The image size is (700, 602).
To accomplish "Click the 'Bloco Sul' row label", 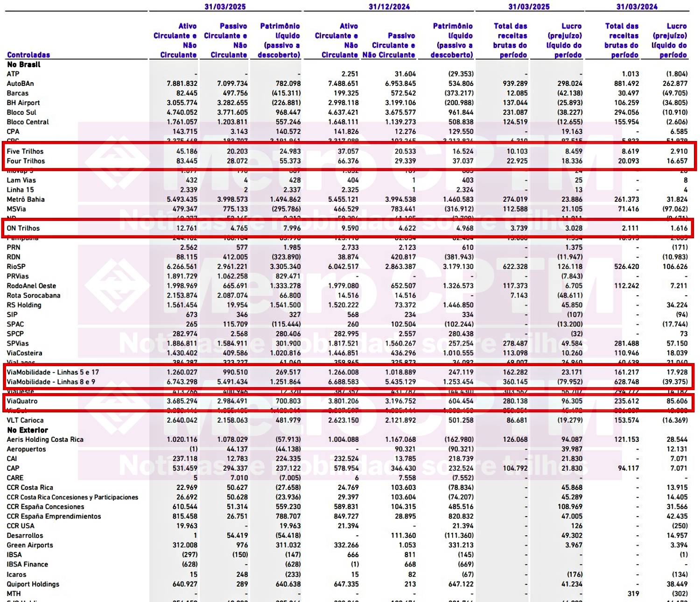I will (21, 112).
